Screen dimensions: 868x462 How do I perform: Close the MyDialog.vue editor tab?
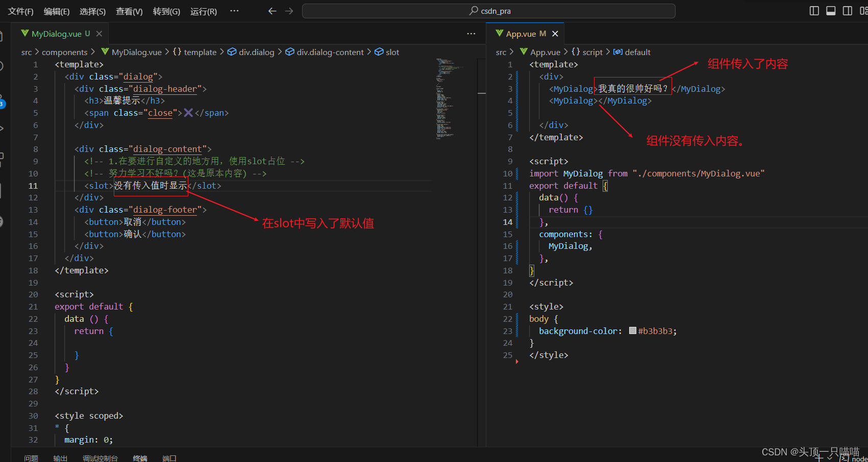click(99, 34)
